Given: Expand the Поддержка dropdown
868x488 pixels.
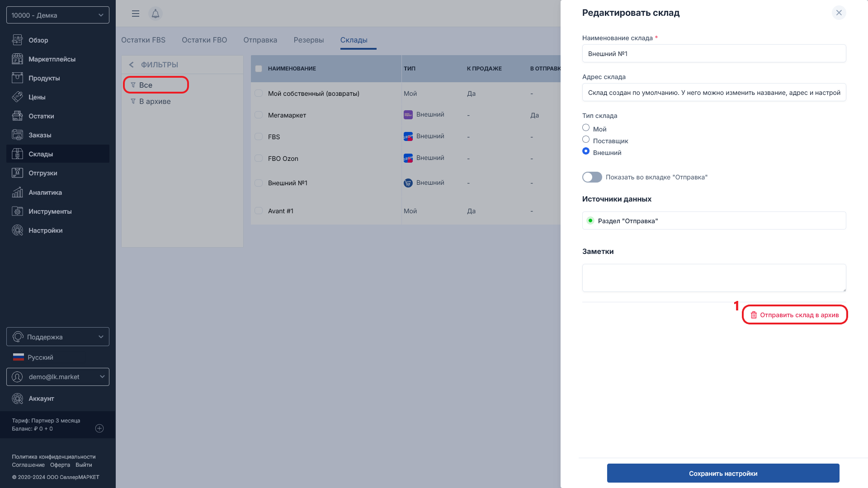Looking at the screenshot, I should point(58,337).
